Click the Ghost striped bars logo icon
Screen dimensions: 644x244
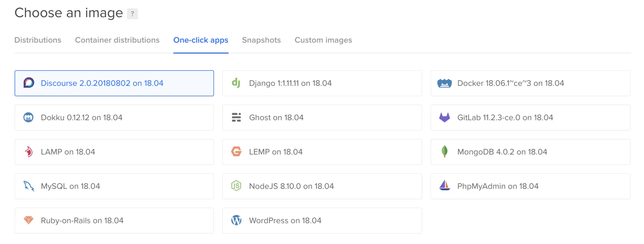tap(236, 117)
